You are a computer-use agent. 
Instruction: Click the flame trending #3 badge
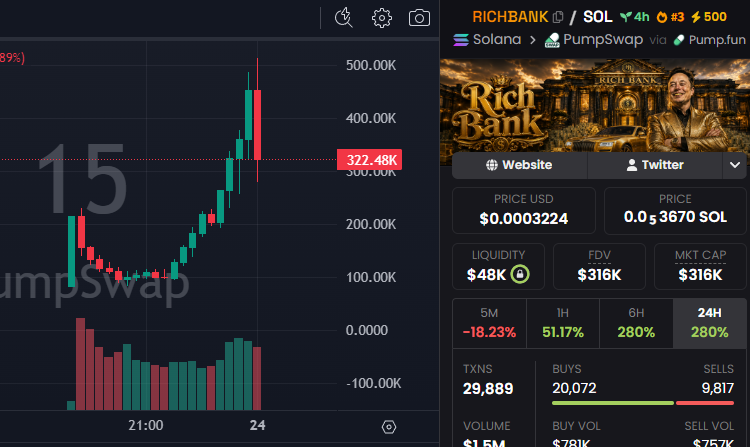(670, 17)
